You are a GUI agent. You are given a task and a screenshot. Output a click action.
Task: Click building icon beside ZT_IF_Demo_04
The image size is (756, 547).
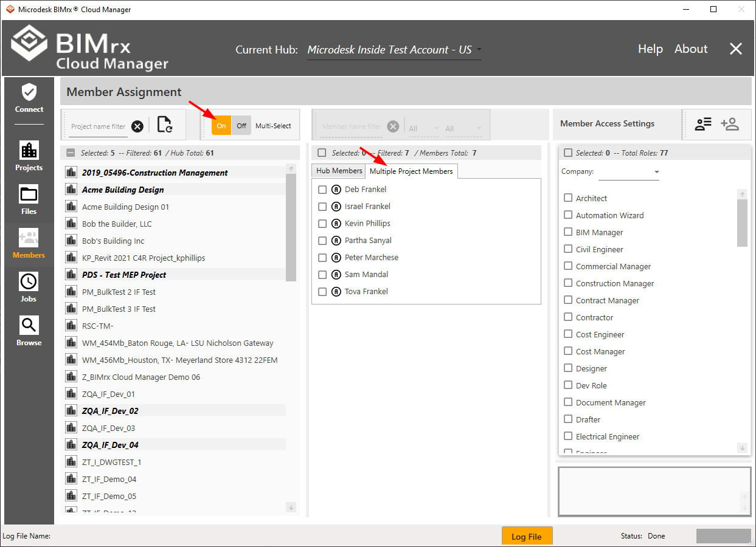pyautogui.click(x=71, y=479)
